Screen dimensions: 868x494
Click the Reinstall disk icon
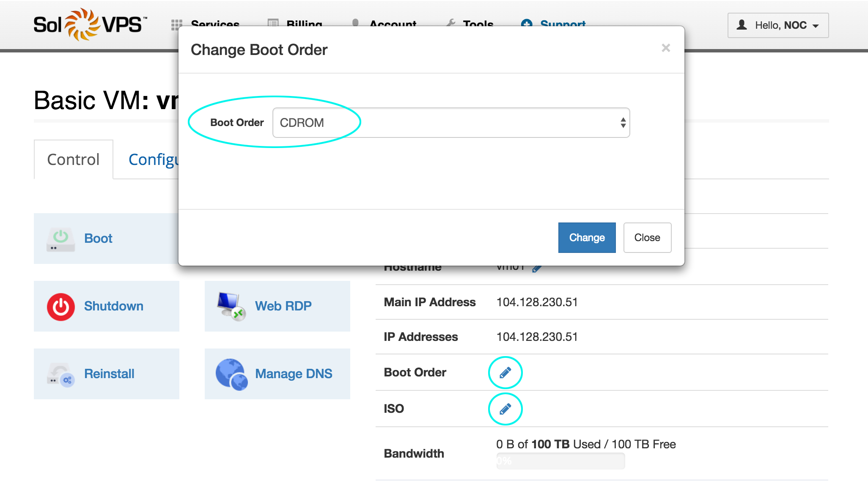coord(60,374)
